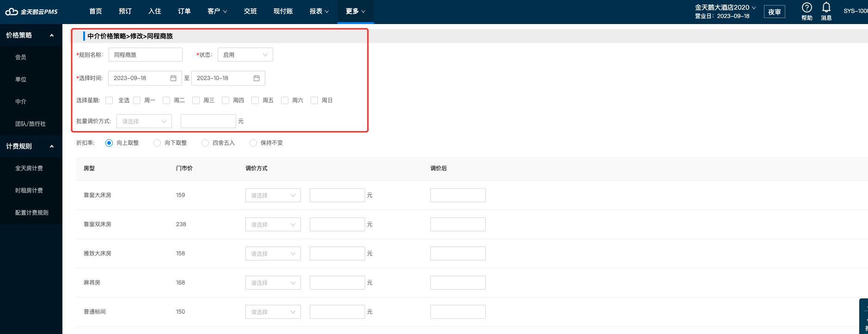
Task: Go to 首页 tab
Action: 96,11
